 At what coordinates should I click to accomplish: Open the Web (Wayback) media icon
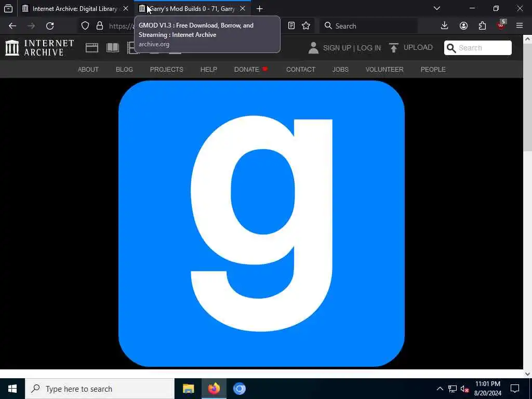pyautogui.click(x=91, y=47)
